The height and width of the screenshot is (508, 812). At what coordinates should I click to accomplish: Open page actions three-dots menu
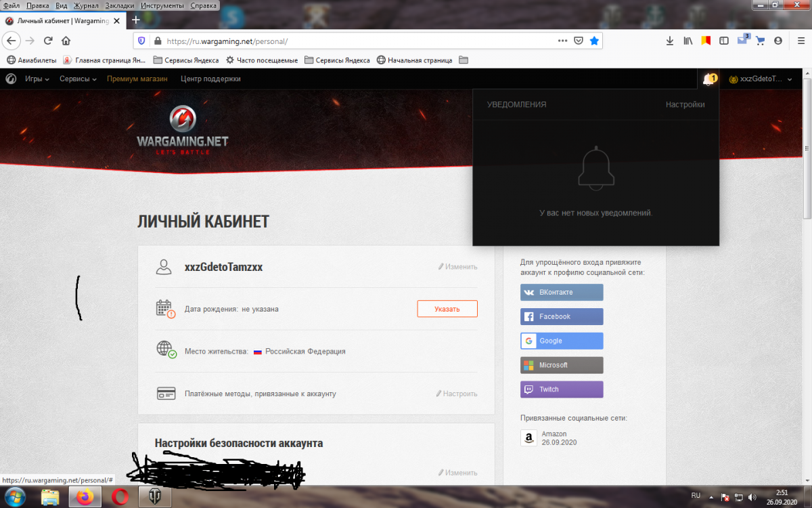(562, 41)
